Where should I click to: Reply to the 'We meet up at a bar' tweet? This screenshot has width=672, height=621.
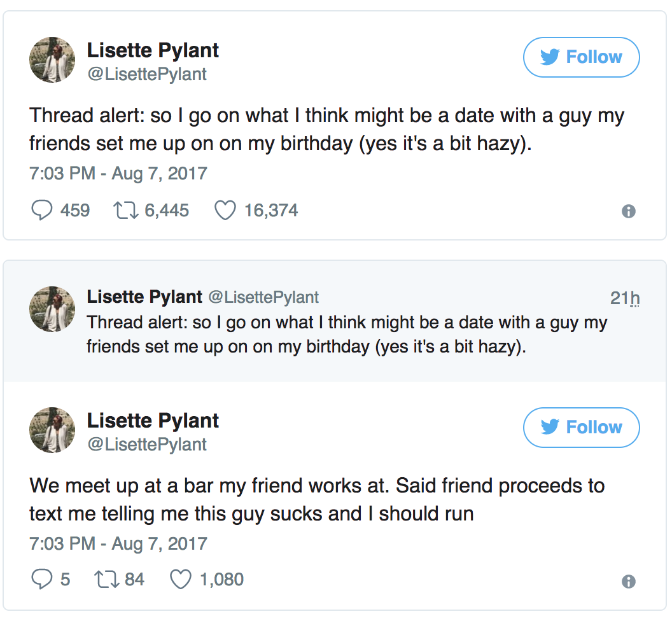point(42,580)
